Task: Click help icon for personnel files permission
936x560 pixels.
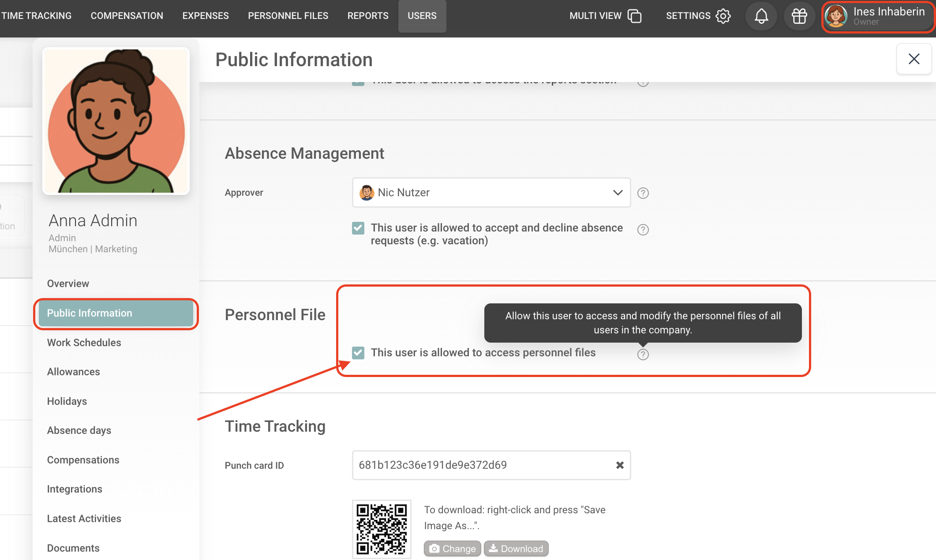Action: pos(643,355)
